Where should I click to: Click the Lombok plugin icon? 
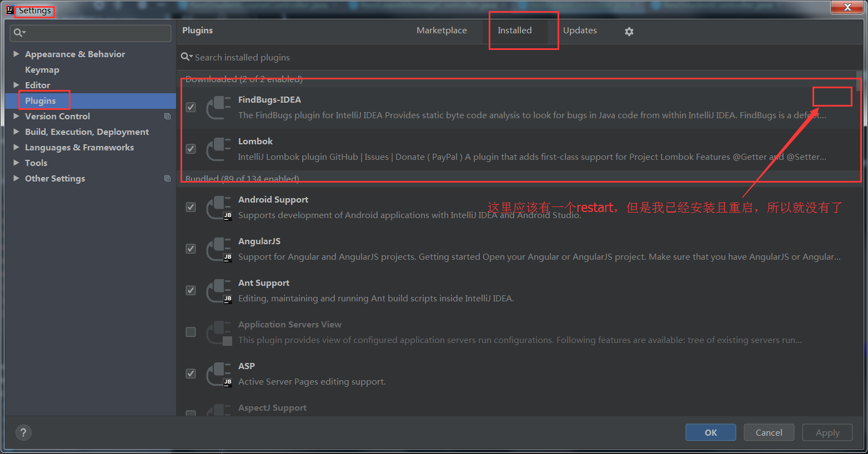click(x=219, y=149)
